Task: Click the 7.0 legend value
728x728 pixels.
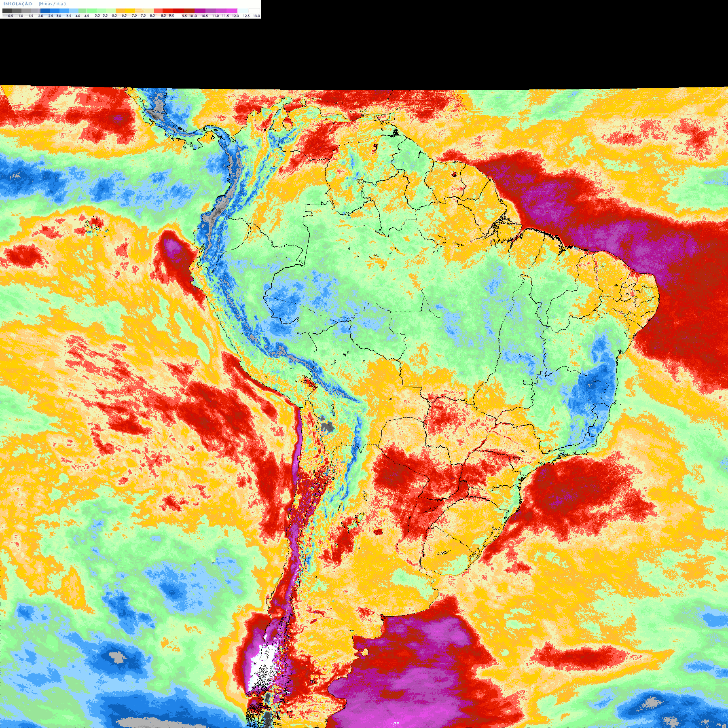Action: 134,15
